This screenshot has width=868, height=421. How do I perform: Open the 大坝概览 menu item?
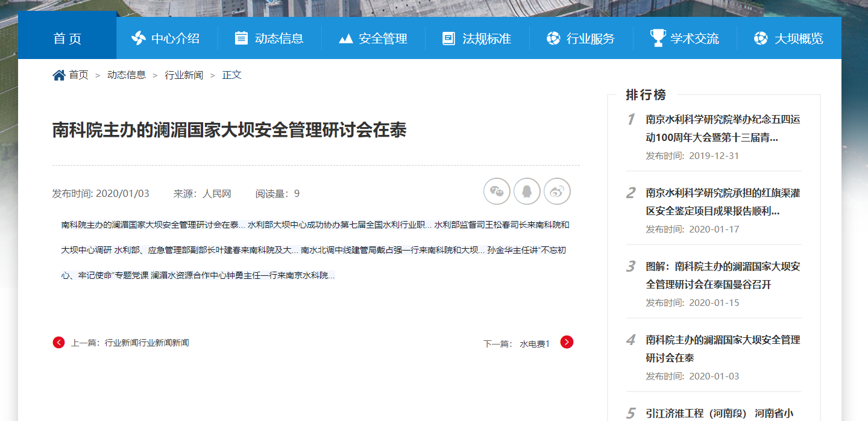tap(799, 39)
